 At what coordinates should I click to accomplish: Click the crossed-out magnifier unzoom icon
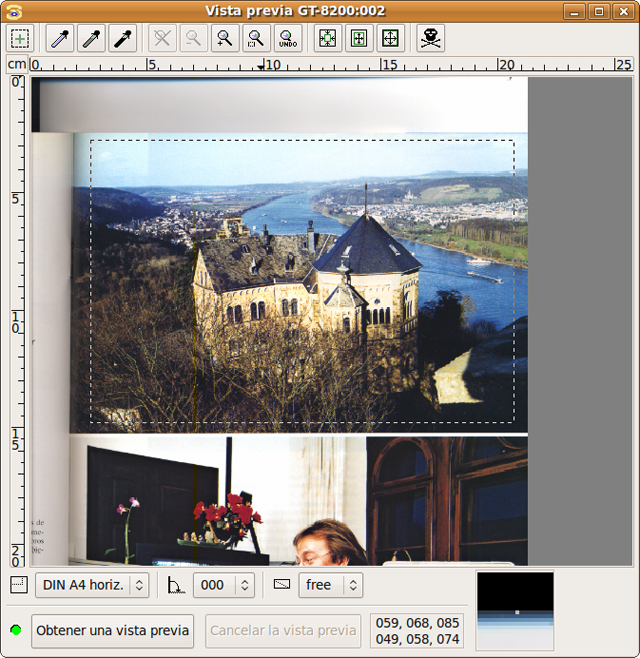[162, 39]
